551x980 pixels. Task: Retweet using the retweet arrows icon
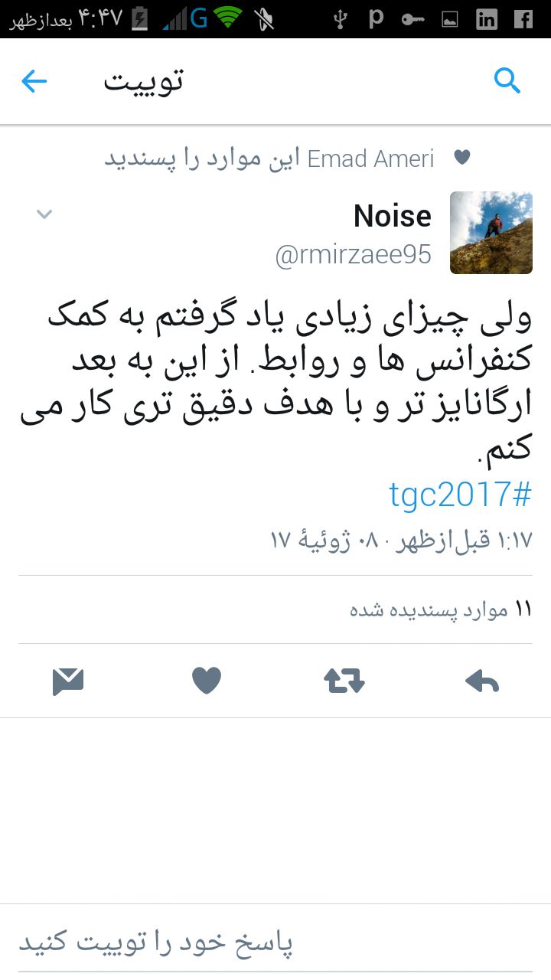pyautogui.click(x=344, y=680)
